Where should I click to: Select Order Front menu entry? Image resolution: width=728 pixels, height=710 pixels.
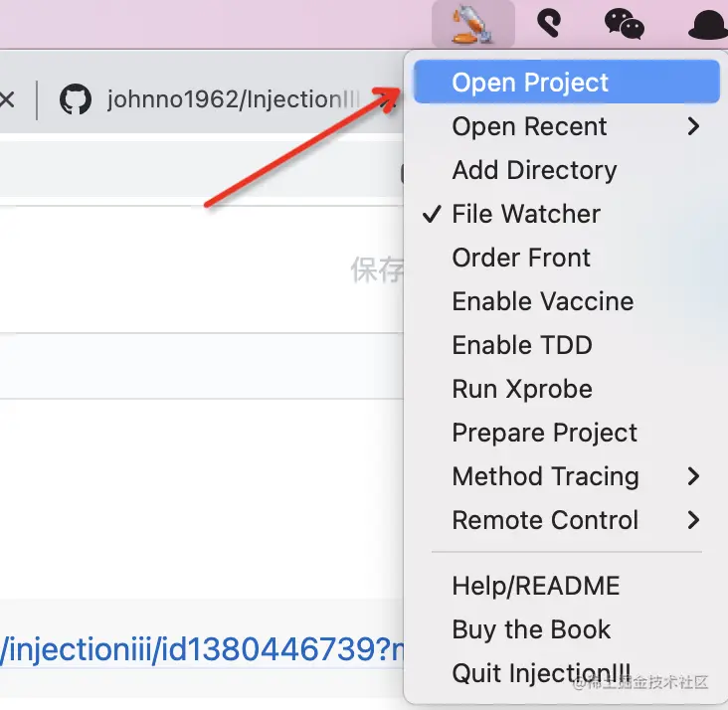[x=521, y=258]
